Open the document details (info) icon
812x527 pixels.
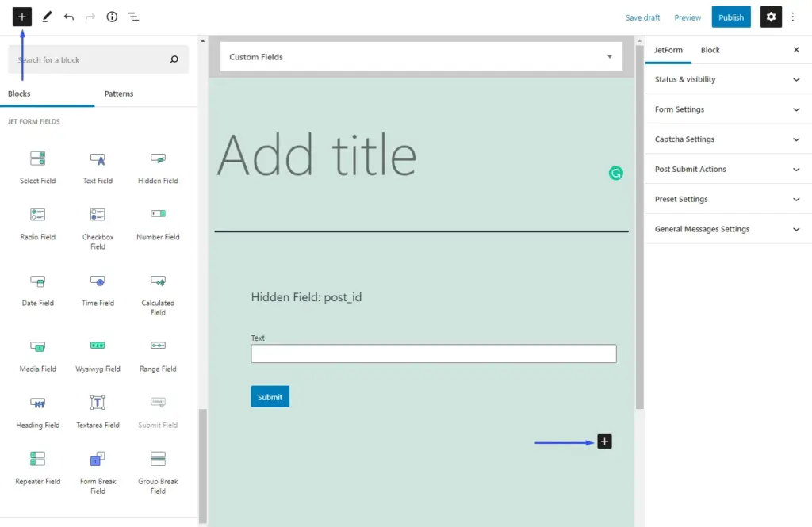tap(111, 16)
